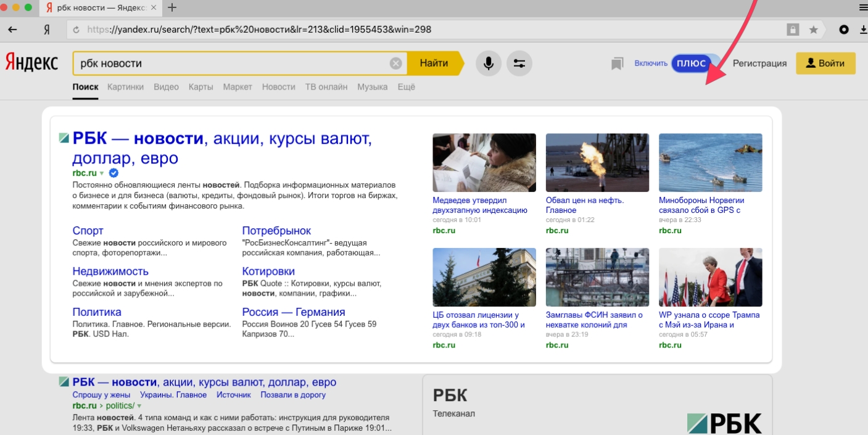Go back with the left arrow

[x=12, y=30]
